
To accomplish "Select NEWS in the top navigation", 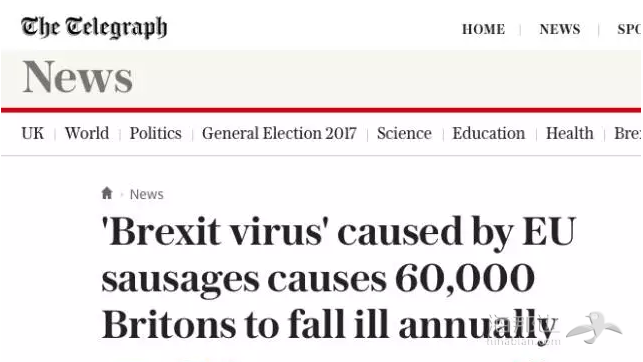I will 560,30.
